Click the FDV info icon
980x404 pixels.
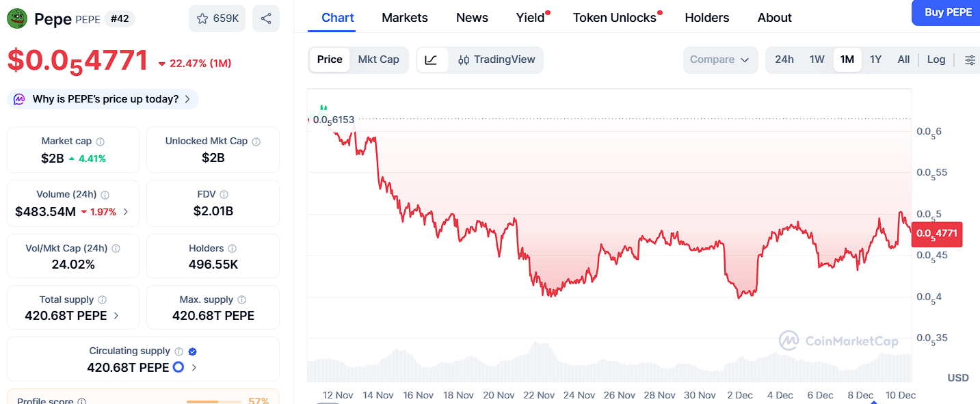click(x=224, y=195)
